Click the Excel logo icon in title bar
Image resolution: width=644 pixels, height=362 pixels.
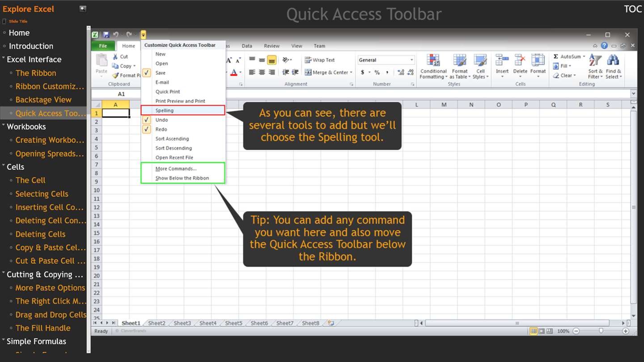tap(95, 34)
